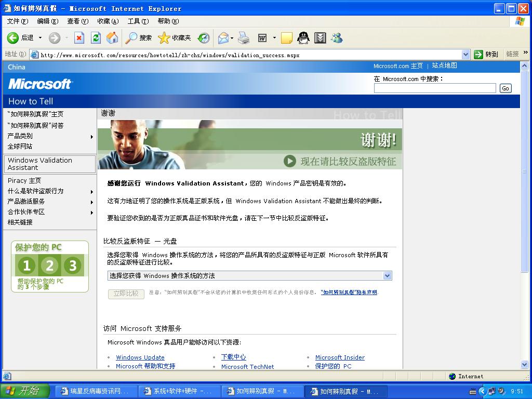
Task: Click the play arrow in banner
Action: [289, 161]
